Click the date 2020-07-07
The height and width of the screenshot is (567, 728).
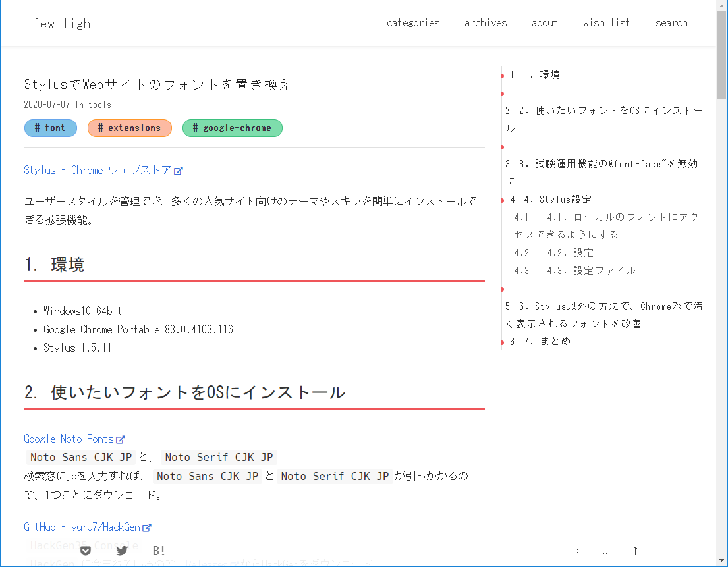tap(47, 105)
